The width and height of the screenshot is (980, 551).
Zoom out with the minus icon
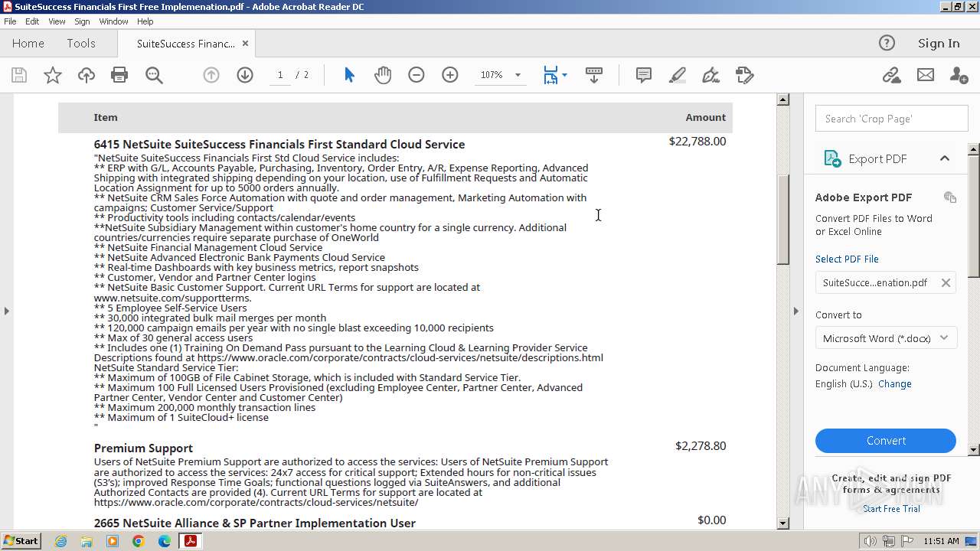416,75
